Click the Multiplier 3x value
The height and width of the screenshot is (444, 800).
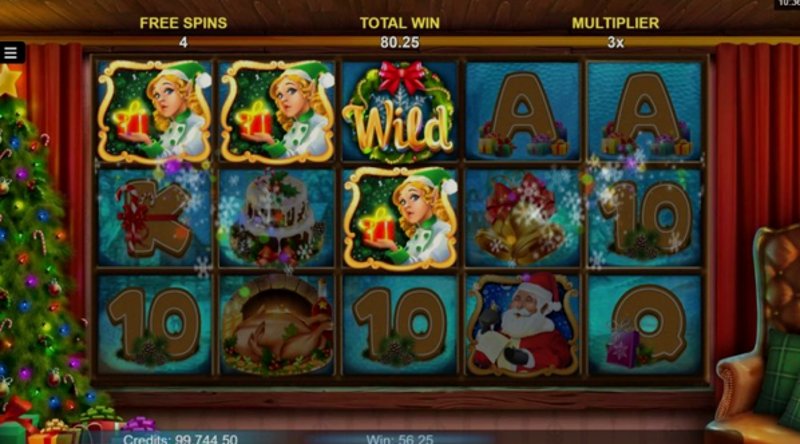(x=615, y=42)
